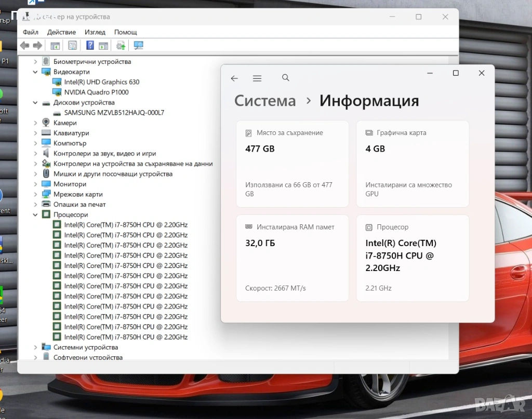Click the back arrow in Settings window
Image resolution: width=532 pixels, height=419 pixels.
pos(234,78)
